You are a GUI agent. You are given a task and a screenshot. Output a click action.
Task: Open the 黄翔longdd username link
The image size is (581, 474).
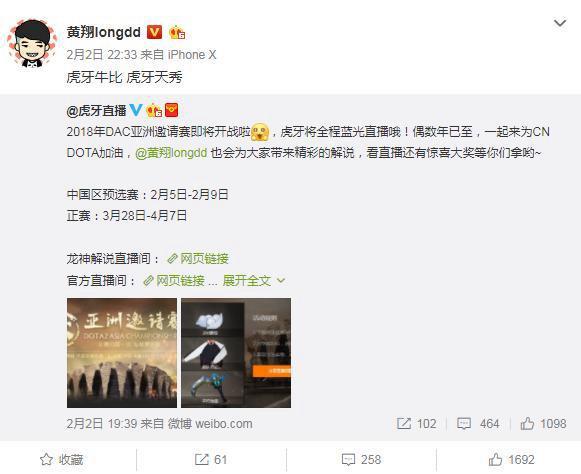click(104, 32)
